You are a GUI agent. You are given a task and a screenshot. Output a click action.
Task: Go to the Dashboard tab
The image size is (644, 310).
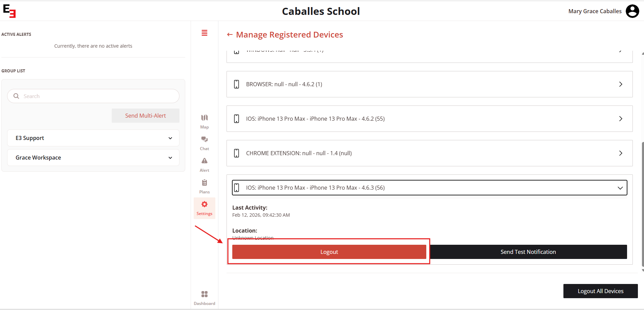(205, 297)
